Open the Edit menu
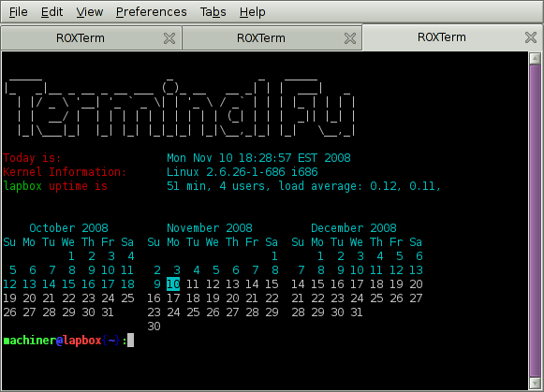The height and width of the screenshot is (392, 544). coord(51,12)
